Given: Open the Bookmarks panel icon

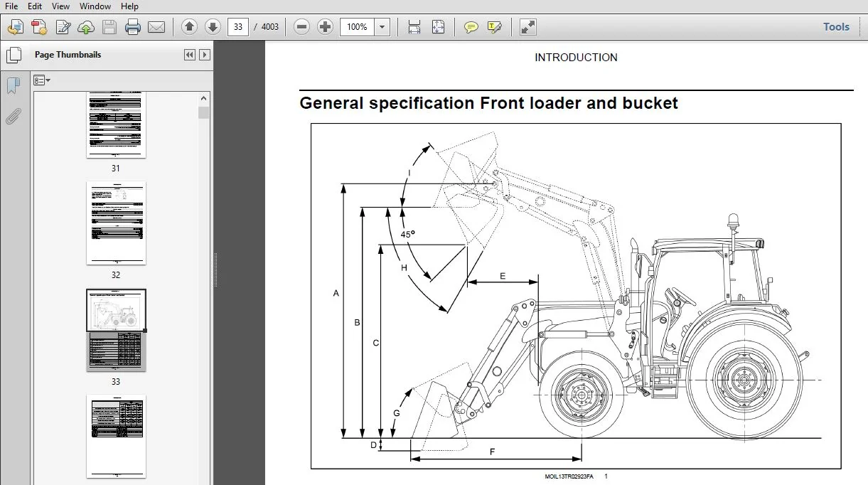Looking at the screenshot, I should pyautogui.click(x=13, y=86).
